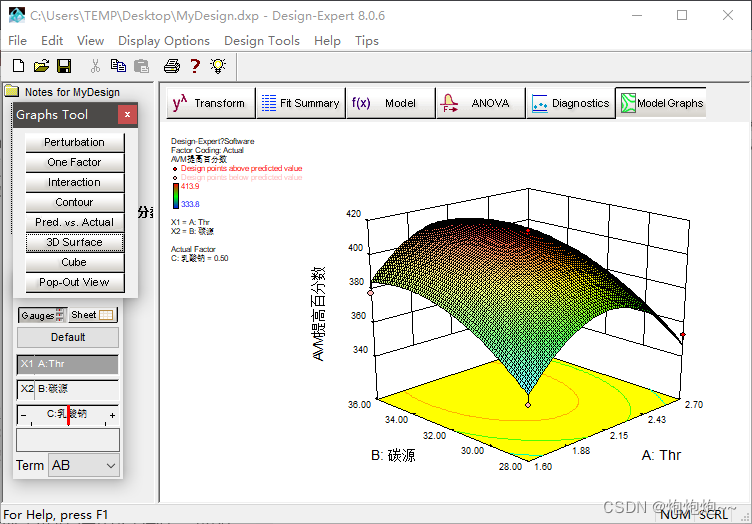Screen dimensions: 752x524
Task: Click the red marker on factor C slider
Action: point(69,415)
